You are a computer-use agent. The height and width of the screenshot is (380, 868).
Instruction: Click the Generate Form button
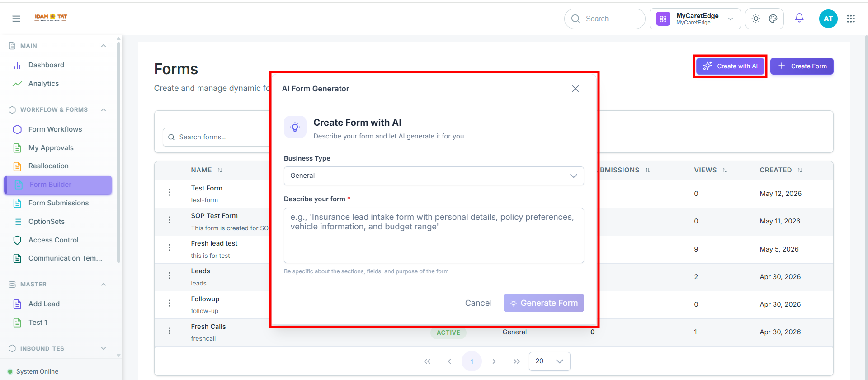543,303
